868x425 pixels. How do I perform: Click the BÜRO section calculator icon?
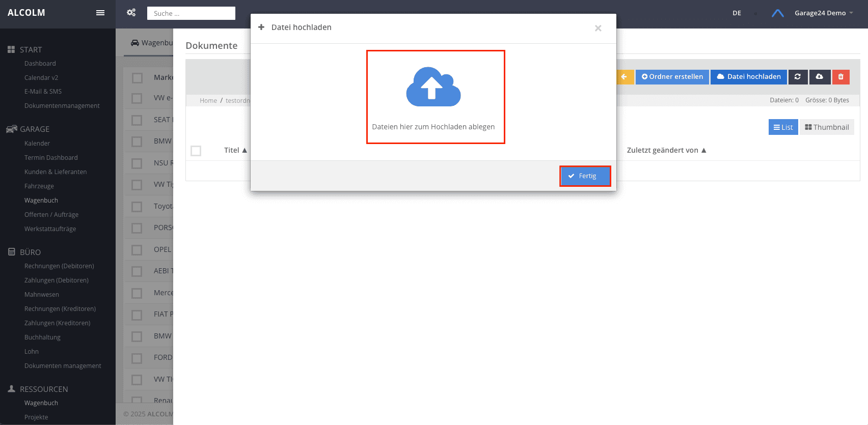(x=12, y=252)
